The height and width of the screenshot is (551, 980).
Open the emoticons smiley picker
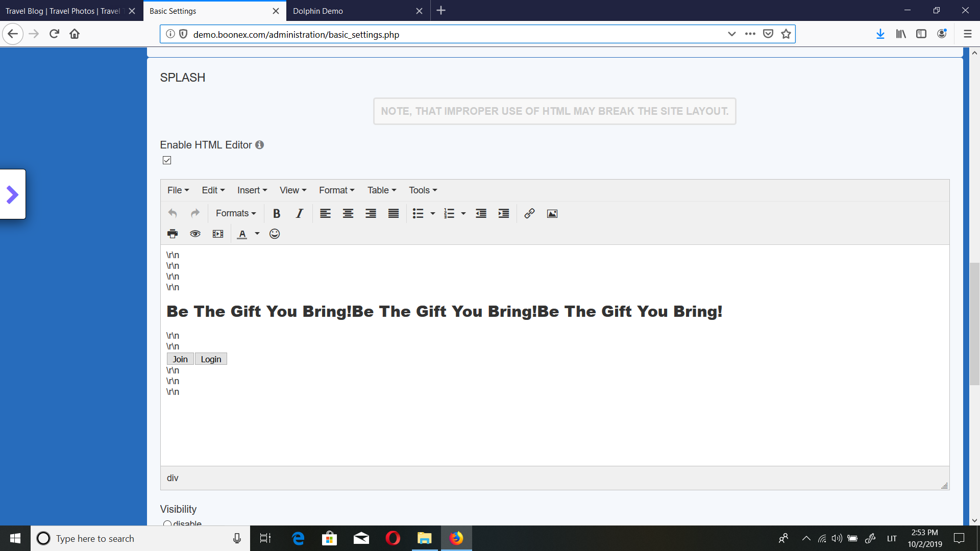pyautogui.click(x=275, y=234)
